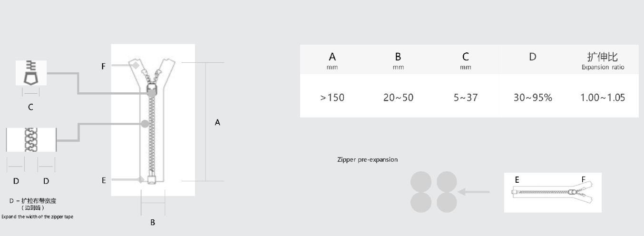Click the zipper teeth close-up image
The image size is (644, 236).
pos(31,139)
